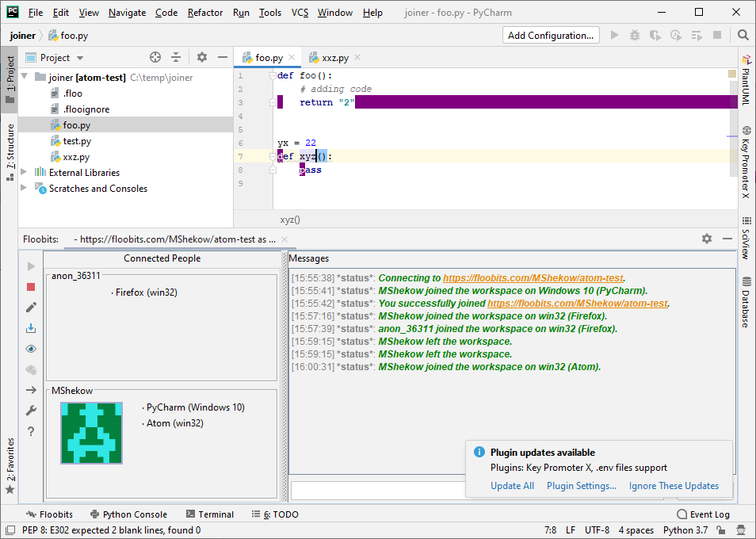The width and height of the screenshot is (756, 539).
Task: Toggle the 2: Favorites side tool button
Action: pyautogui.click(x=10, y=466)
